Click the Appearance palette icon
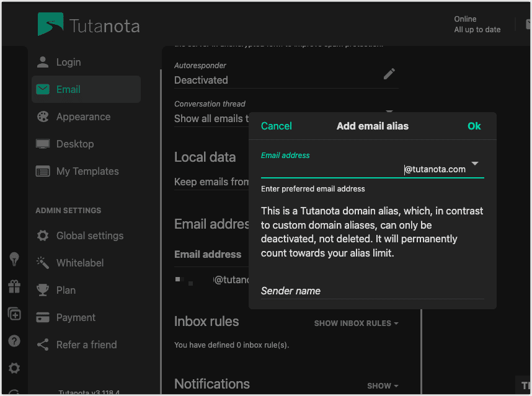532x396 pixels. coord(43,117)
